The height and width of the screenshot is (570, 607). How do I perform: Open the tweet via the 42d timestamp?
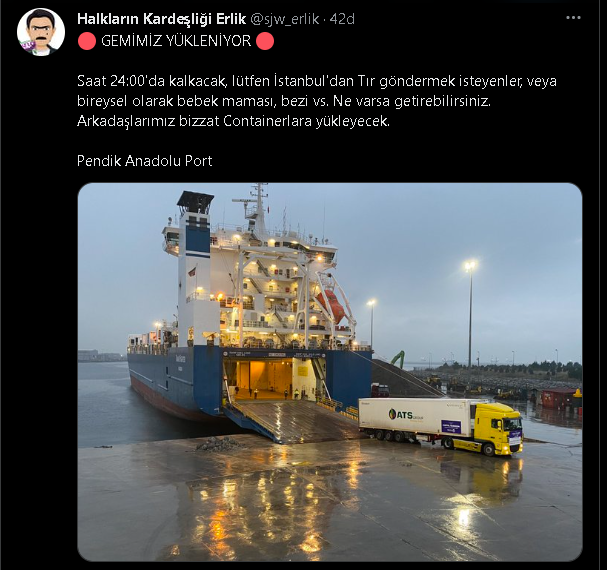click(342, 19)
